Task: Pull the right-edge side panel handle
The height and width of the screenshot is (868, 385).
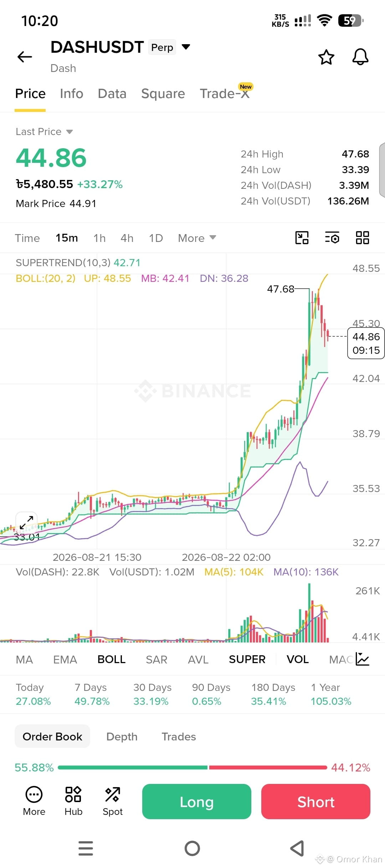Action: (x=382, y=170)
